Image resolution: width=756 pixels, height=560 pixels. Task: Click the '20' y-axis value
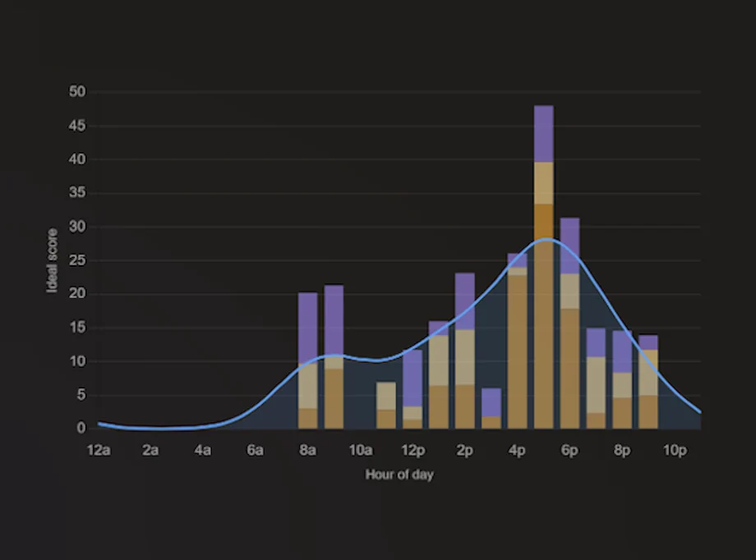coord(77,293)
